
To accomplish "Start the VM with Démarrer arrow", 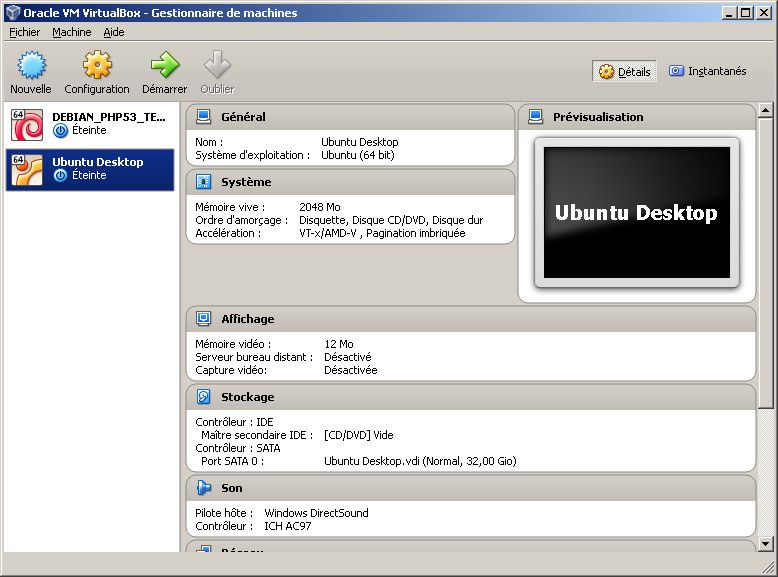I will point(165,65).
